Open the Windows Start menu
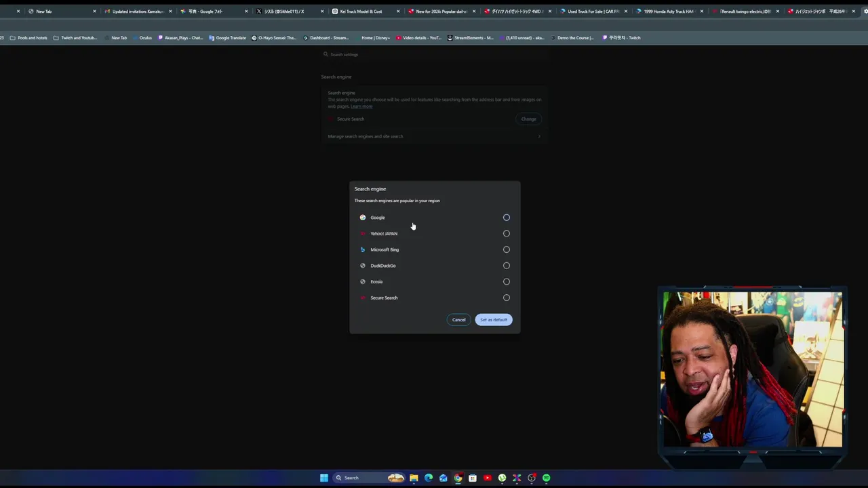Screen dimensions: 868x488 click(x=324, y=478)
